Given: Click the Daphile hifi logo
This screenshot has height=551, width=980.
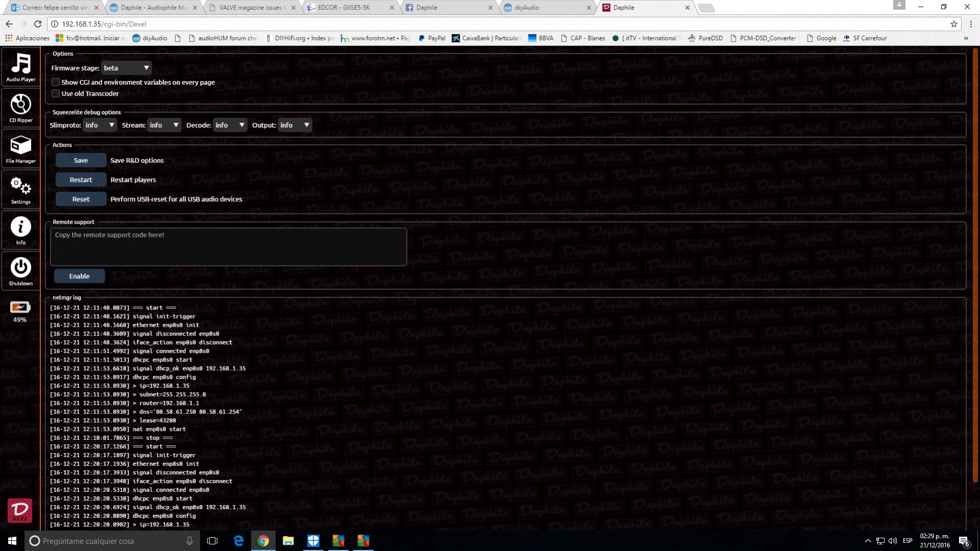Looking at the screenshot, I should (x=20, y=510).
